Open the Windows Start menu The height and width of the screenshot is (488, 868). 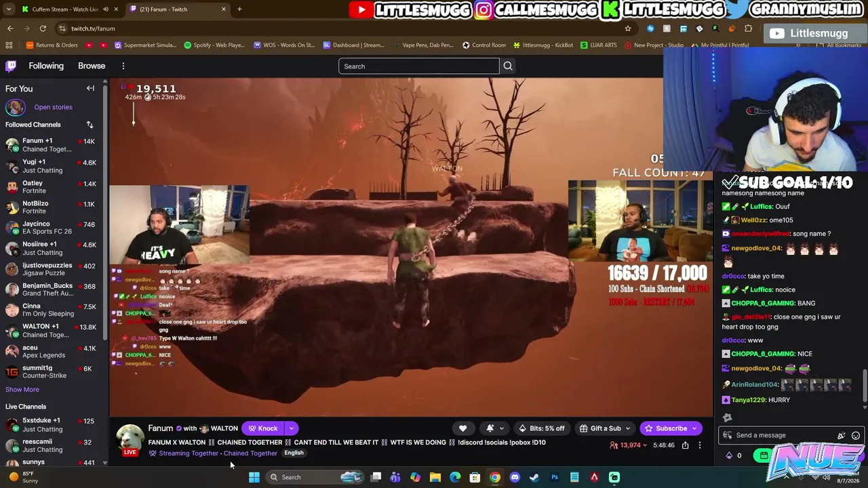254,477
